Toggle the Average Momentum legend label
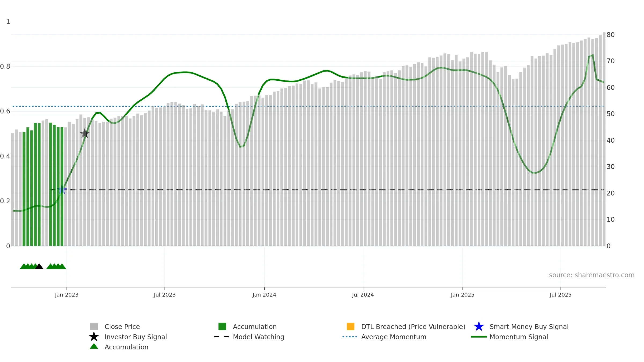The height and width of the screenshot is (362, 644). click(x=394, y=337)
